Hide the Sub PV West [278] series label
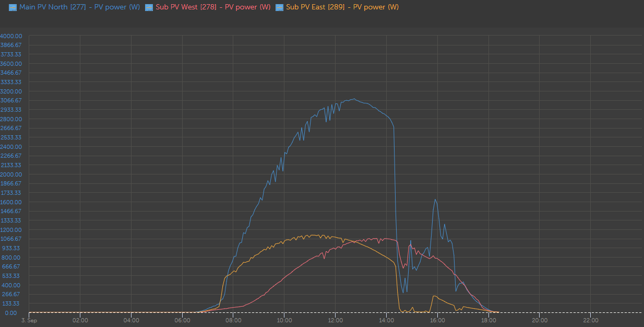Image resolution: width=644 pixels, height=327 pixels. click(x=213, y=7)
